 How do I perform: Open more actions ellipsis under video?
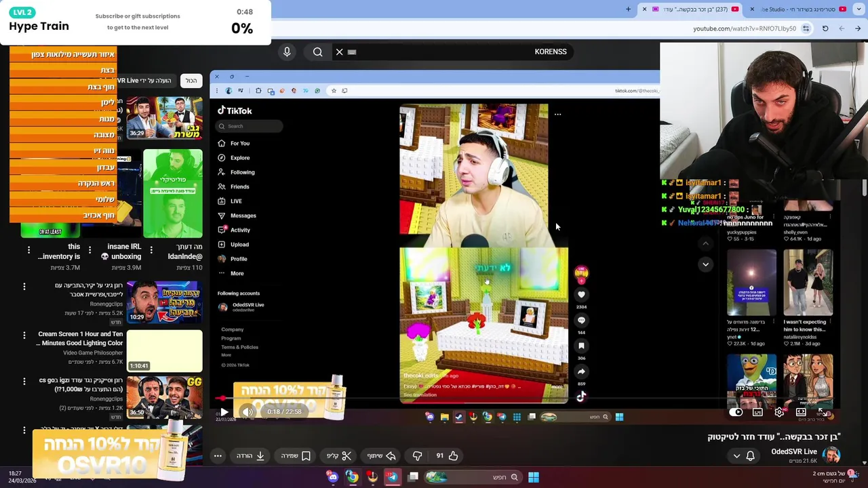(218, 455)
